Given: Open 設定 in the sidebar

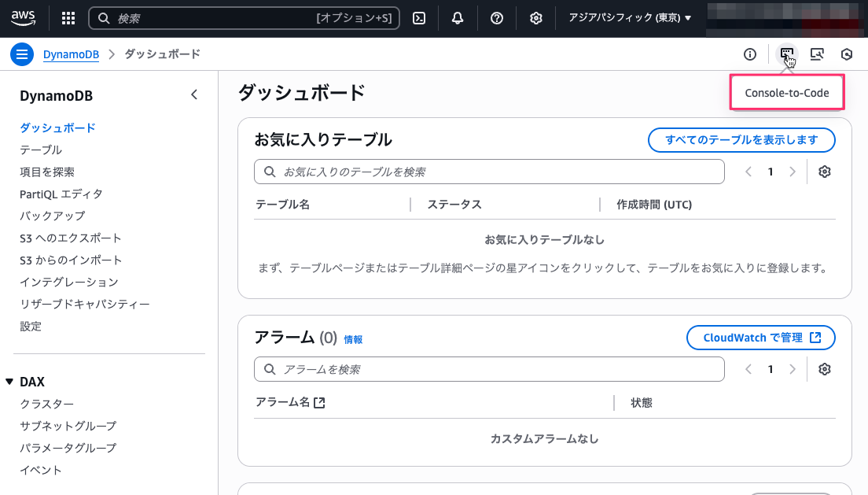Looking at the screenshot, I should coord(31,327).
